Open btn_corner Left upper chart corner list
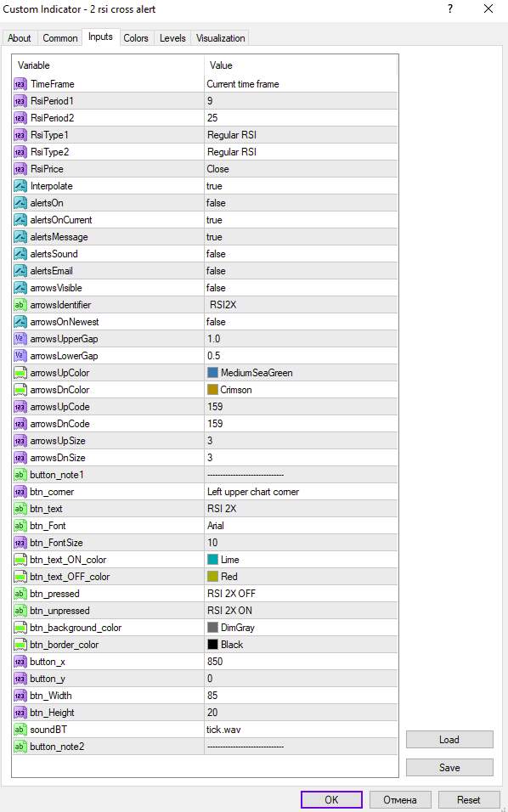This screenshot has height=812, width=508. coord(301,492)
